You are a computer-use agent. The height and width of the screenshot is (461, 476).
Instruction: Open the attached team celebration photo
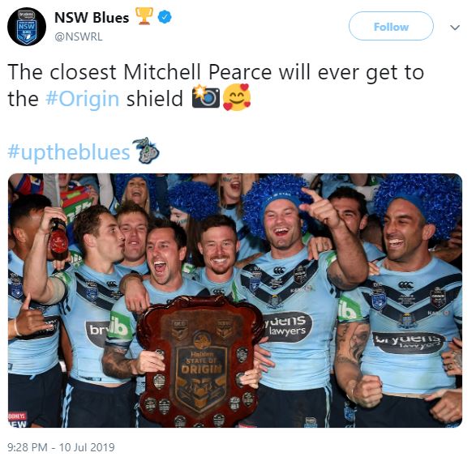pos(235,301)
